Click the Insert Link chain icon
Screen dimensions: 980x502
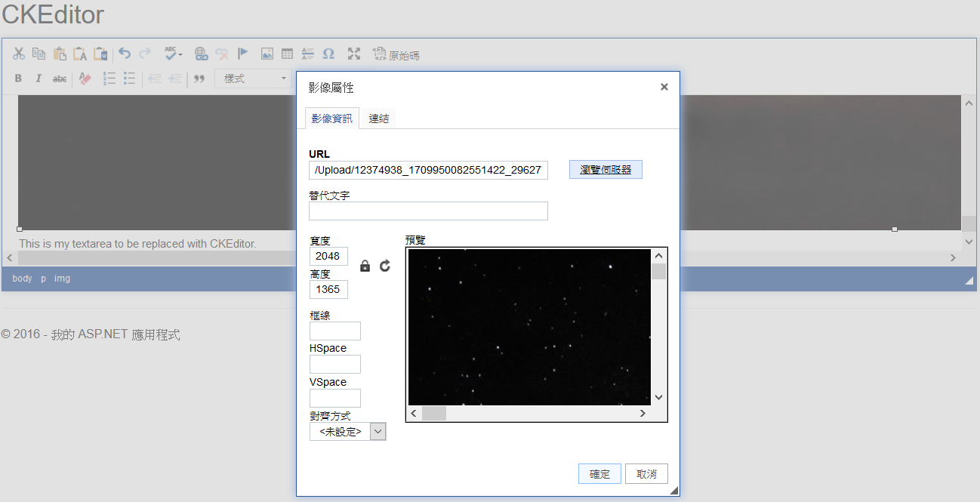(x=201, y=54)
